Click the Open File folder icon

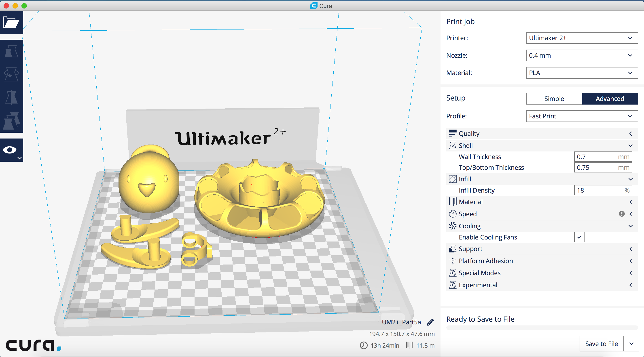(x=11, y=22)
